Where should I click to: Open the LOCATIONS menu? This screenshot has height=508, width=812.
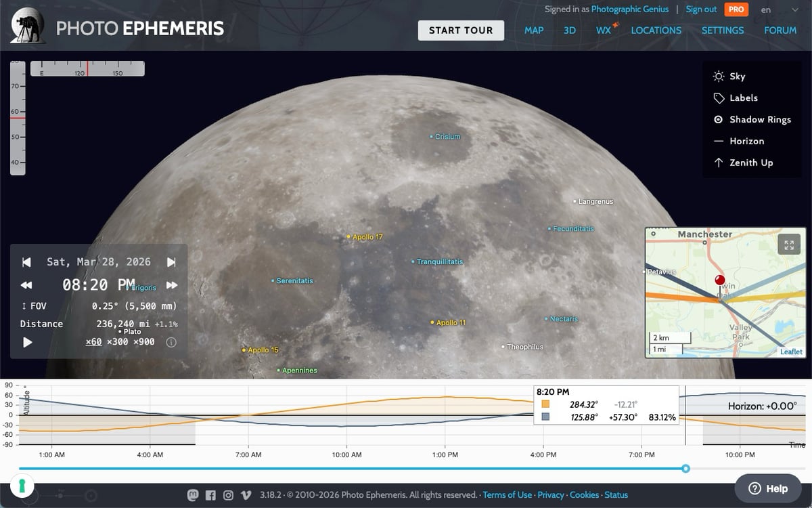(656, 30)
